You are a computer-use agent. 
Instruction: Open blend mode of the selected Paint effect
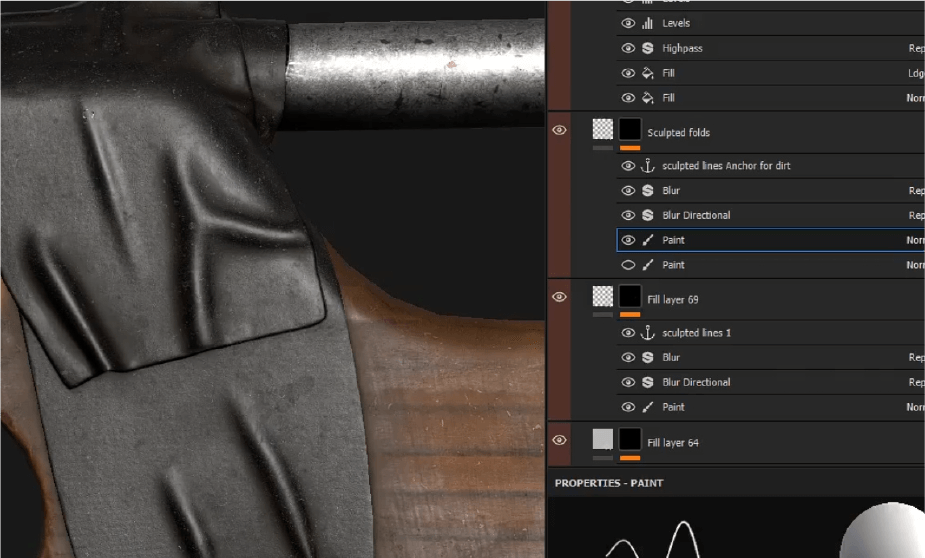(916, 240)
